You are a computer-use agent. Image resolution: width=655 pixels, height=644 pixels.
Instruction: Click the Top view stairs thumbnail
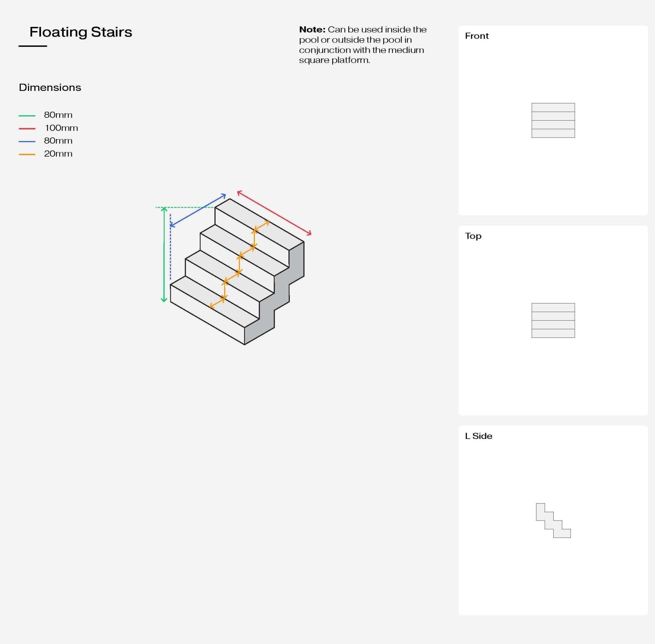click(553, 320)
